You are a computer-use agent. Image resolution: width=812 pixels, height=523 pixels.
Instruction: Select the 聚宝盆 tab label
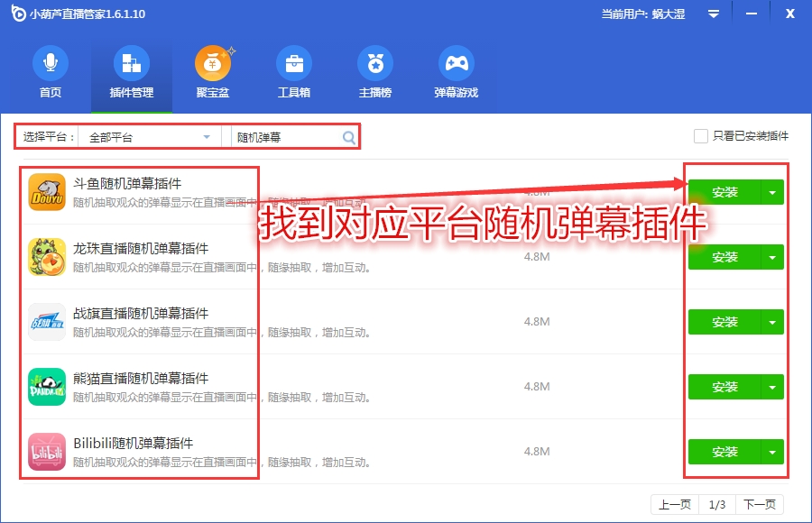pyautogui.click(x=213, y=93)
